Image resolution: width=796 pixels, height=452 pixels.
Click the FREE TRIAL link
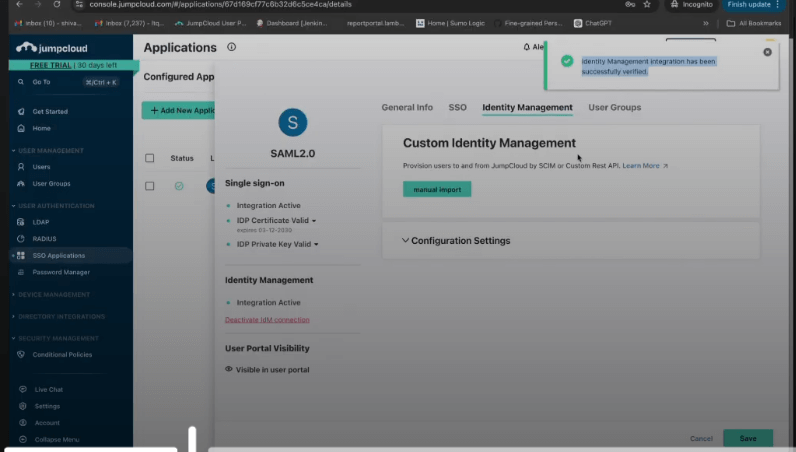(50, 65)
